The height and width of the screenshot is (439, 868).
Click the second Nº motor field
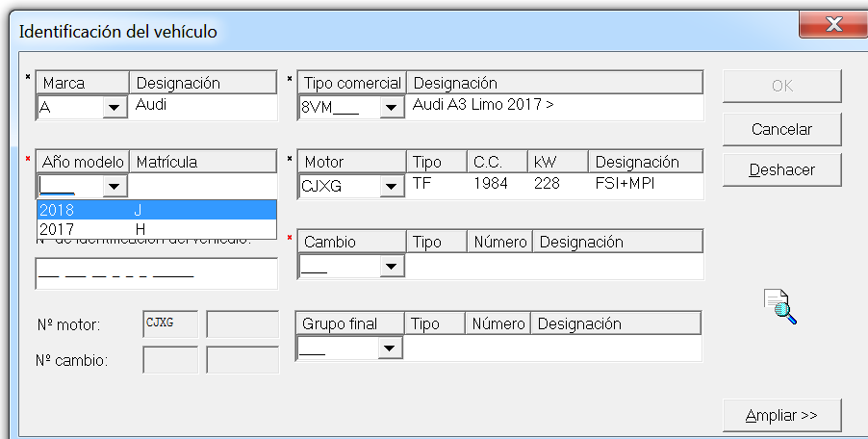[243, 323]
